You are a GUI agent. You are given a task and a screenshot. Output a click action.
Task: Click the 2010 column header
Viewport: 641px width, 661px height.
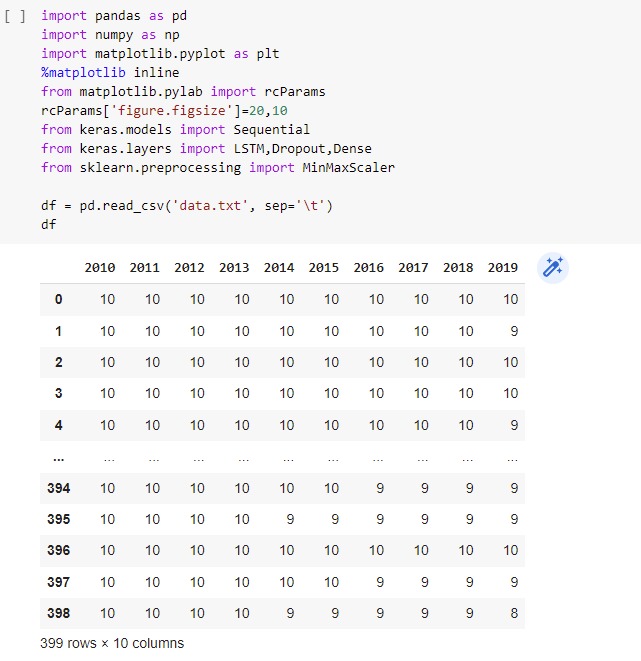coord(100,268)
